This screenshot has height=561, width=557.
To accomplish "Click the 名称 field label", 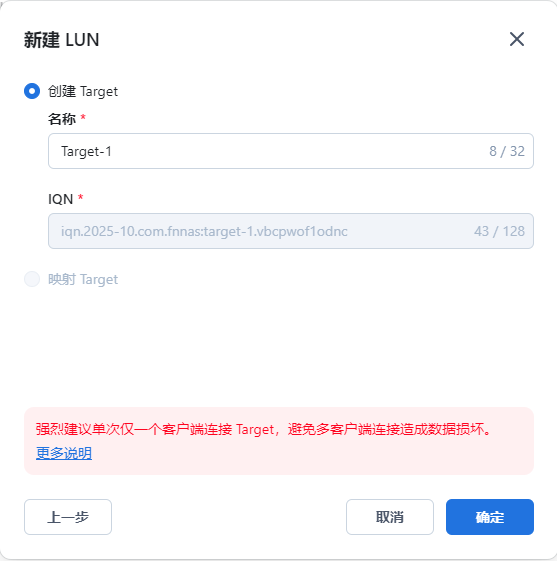I will point(62,119).
